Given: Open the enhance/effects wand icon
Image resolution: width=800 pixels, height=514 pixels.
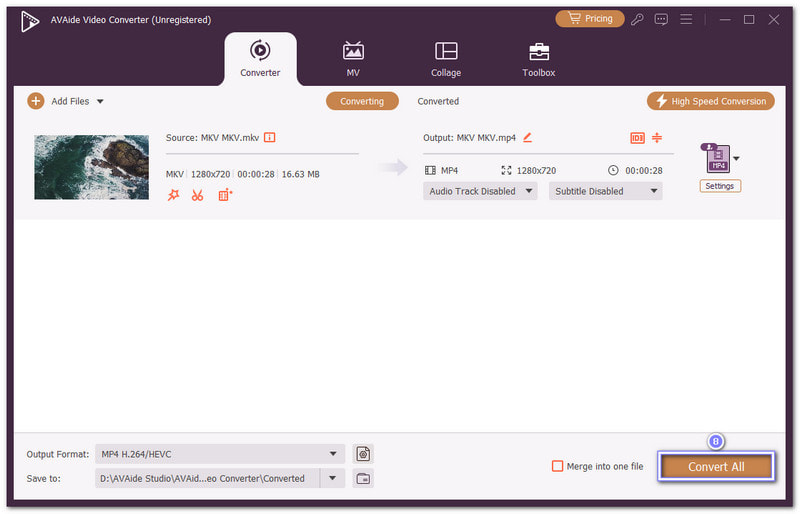Looking at the screenshot, I should (173, 195).
